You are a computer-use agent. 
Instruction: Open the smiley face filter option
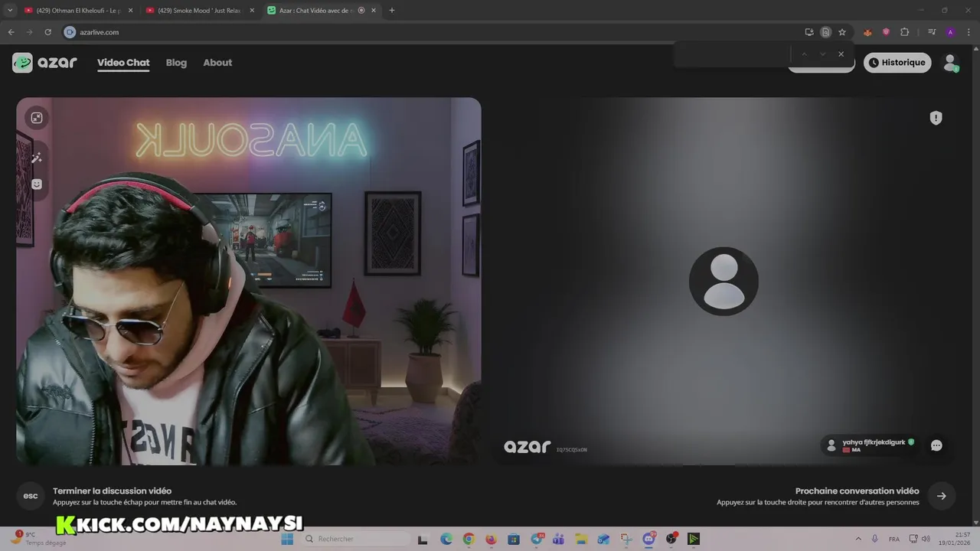[36, 184]
